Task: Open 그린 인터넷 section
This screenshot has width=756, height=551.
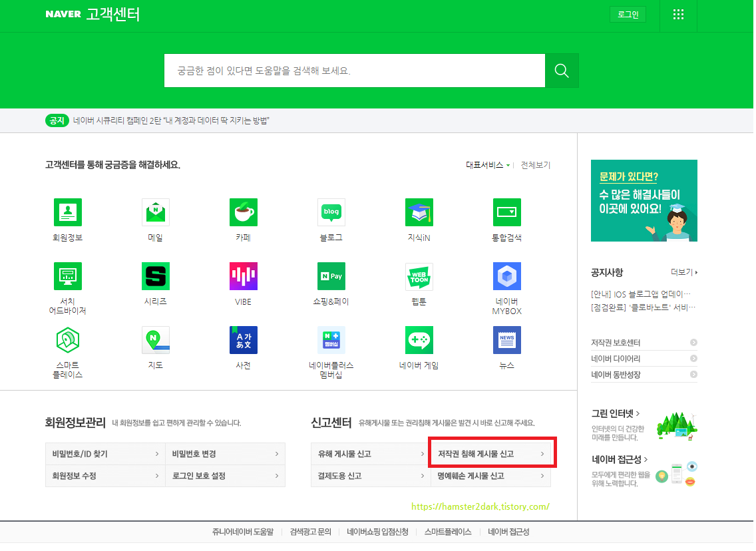Action: pyautogui.click(x=616, y=414)
